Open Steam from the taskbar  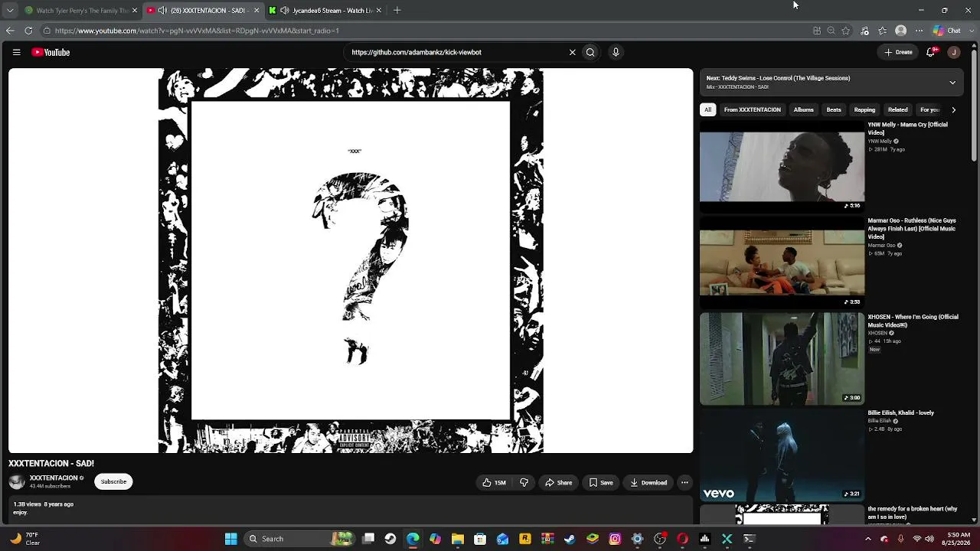570,539
